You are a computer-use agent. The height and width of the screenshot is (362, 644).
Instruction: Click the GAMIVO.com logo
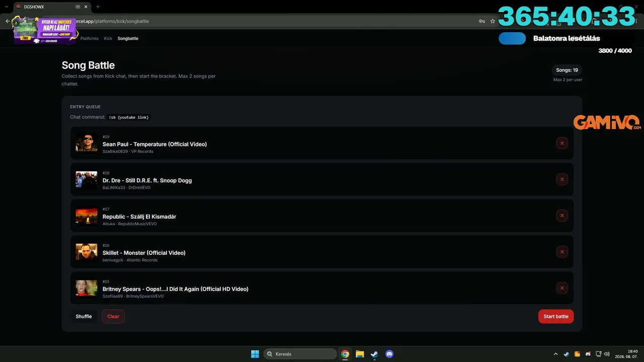click(607, 123)
